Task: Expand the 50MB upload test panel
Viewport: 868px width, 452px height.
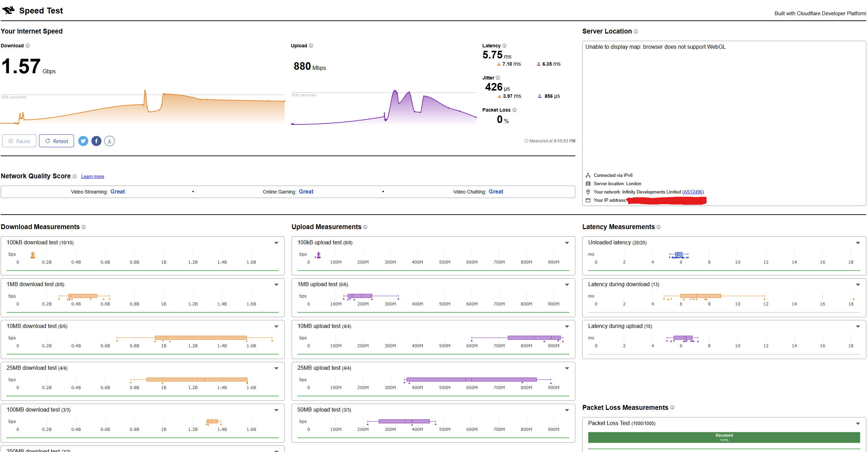Action: [567, 410]
